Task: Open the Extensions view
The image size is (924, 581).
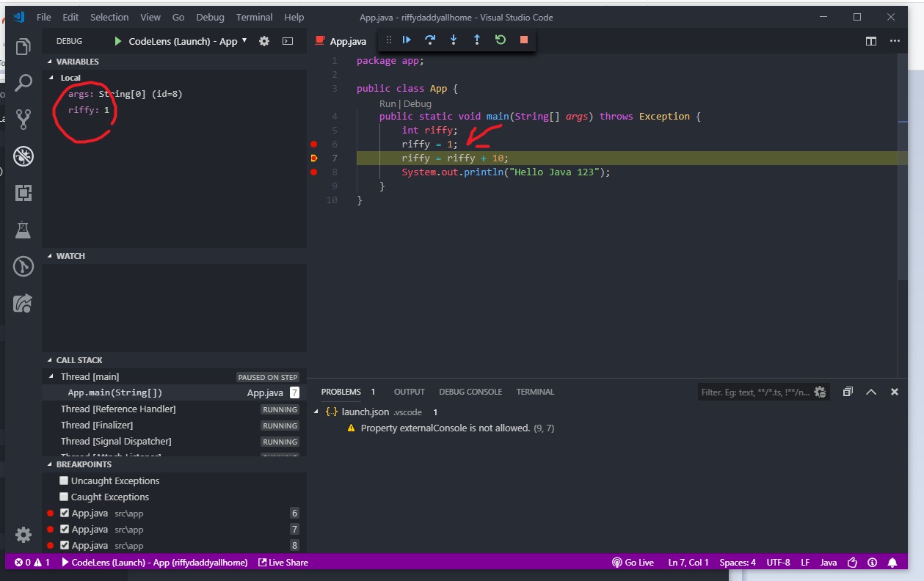Action: point(23,193)
